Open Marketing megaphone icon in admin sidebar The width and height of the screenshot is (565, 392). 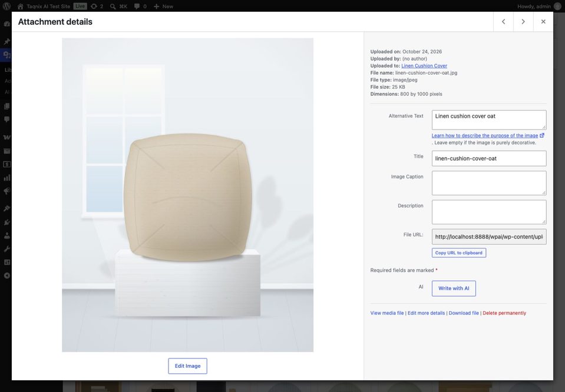click(6, 191)
